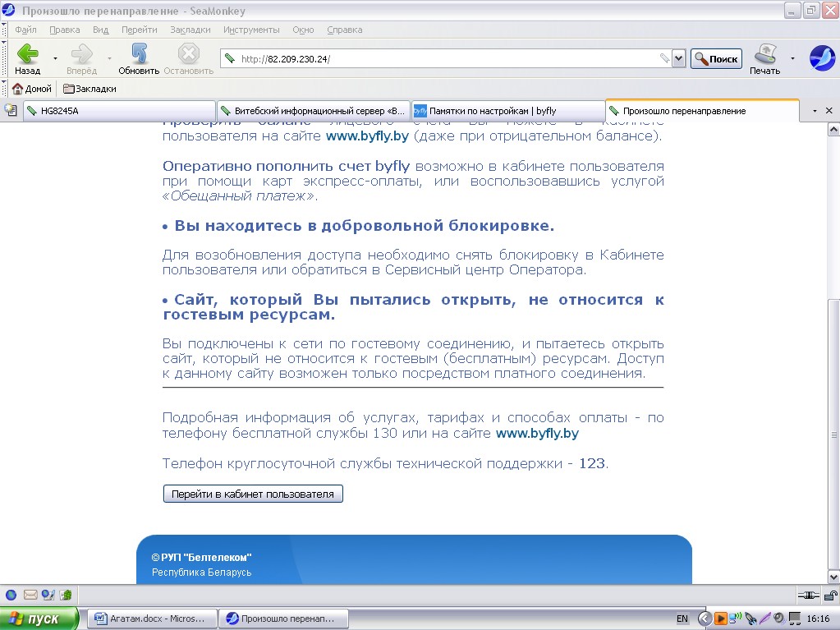Click the security padlock icon in the status bar

pyautogui.click(x=830, y=595)
